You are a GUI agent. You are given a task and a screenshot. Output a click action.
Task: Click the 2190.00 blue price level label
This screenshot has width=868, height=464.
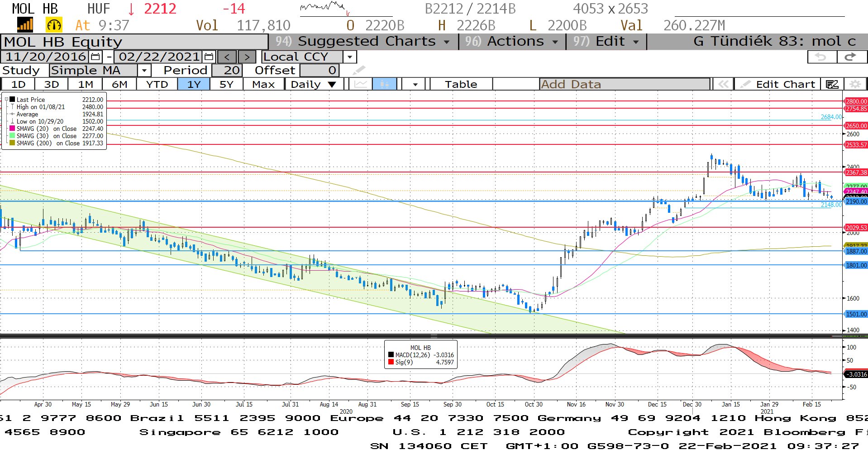click(x=856, y=201)
